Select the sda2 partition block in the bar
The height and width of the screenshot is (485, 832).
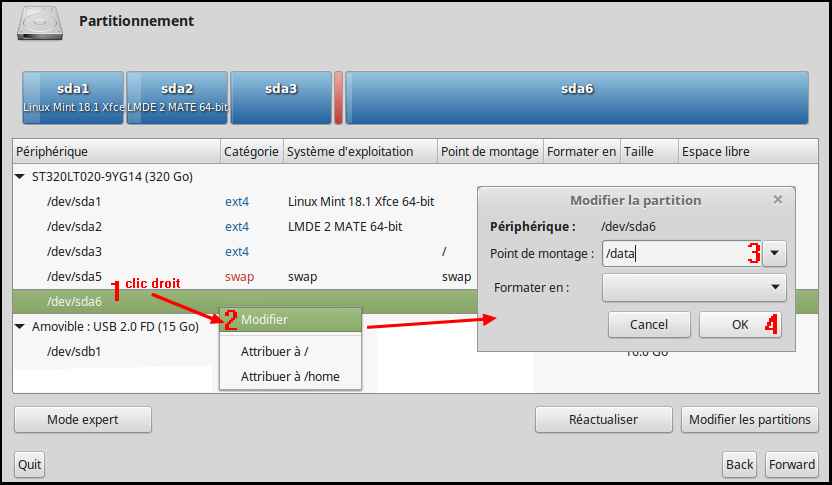(x=177, y=97)
